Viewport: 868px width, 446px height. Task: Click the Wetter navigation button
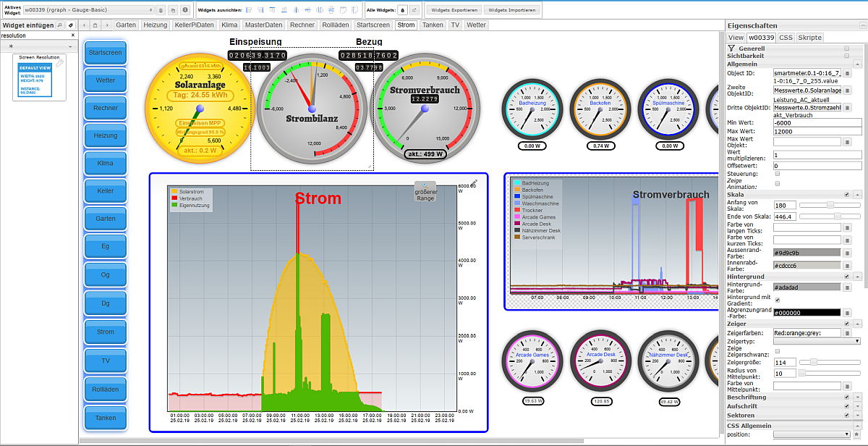(x=106, y=80)
